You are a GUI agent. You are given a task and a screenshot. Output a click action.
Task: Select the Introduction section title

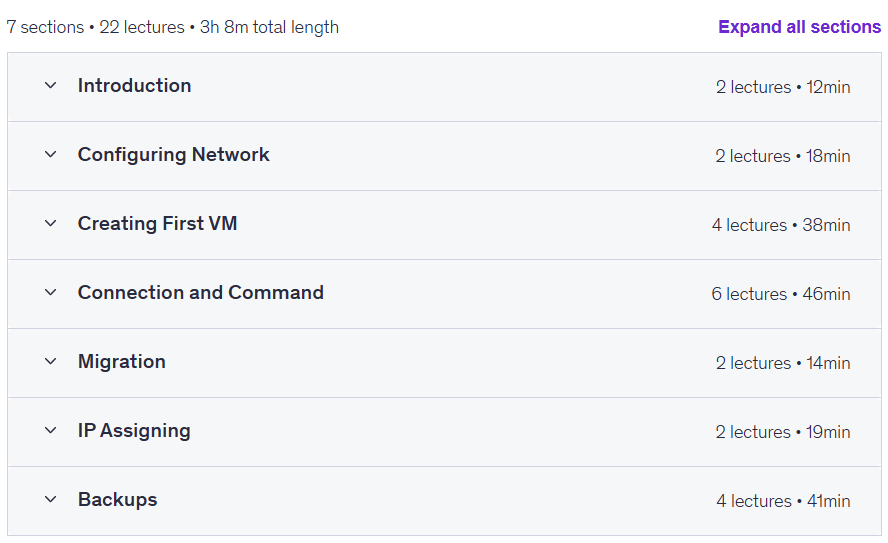point(134,85)
